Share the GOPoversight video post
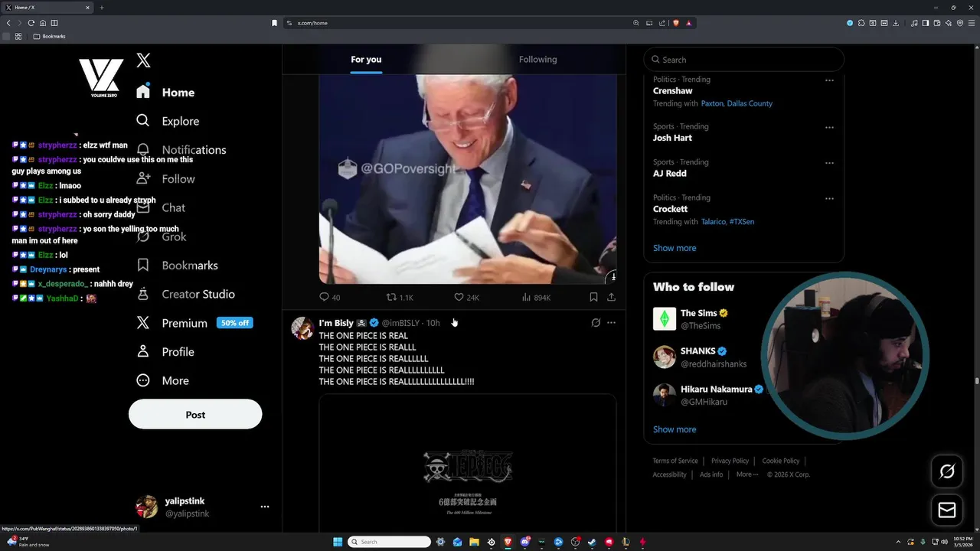The height and width of the screenshot is (551, 980). coord(611,297)
